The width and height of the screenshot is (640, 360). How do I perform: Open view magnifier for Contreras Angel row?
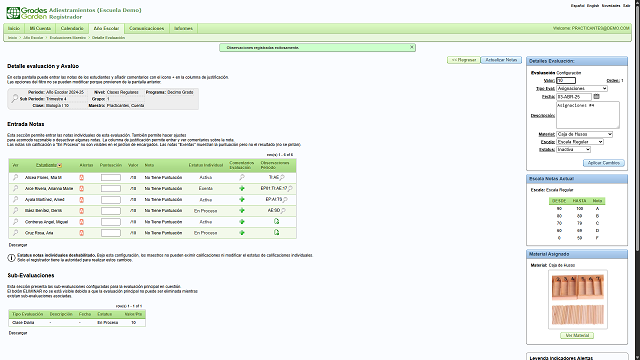coord(15,222)
